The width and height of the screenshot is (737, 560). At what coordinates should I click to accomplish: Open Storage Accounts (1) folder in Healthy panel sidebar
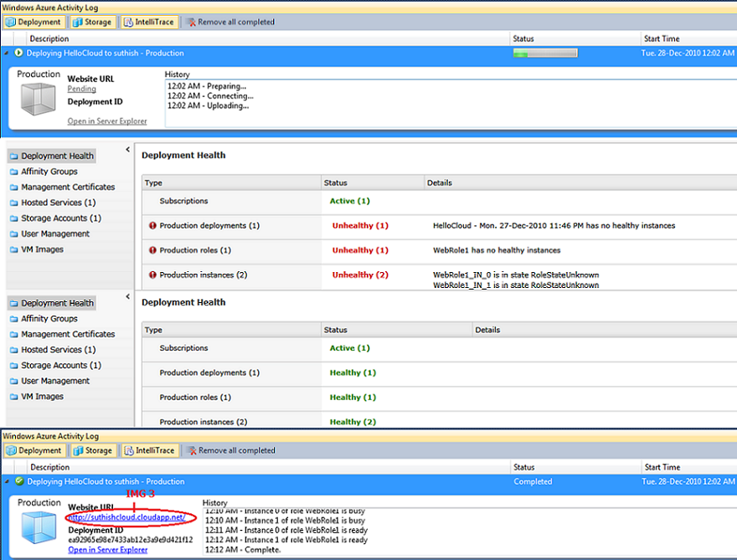coord(55,365)
